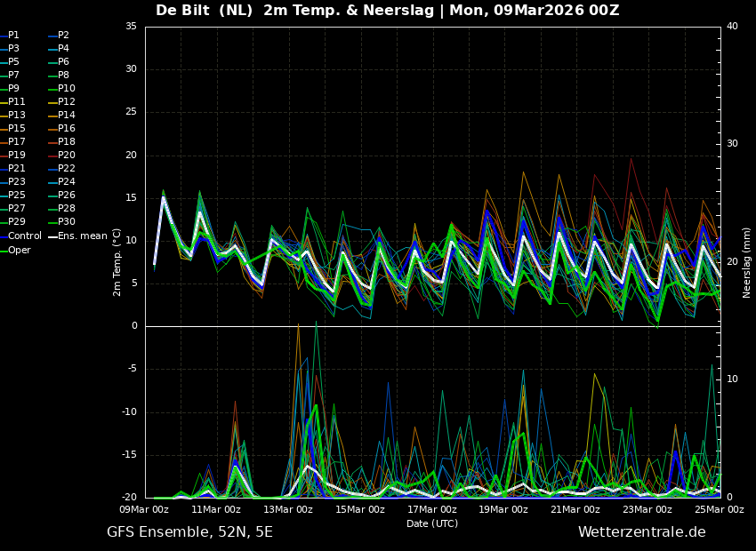Click the Date (UTC) axis label
This screenshot has width=756, height=551.
pyautogui.click(x=432, y=523)
